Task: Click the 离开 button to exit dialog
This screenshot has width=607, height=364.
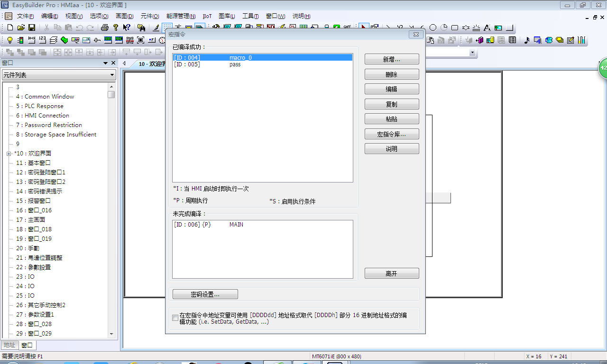Action: click(x=391, y=273)
